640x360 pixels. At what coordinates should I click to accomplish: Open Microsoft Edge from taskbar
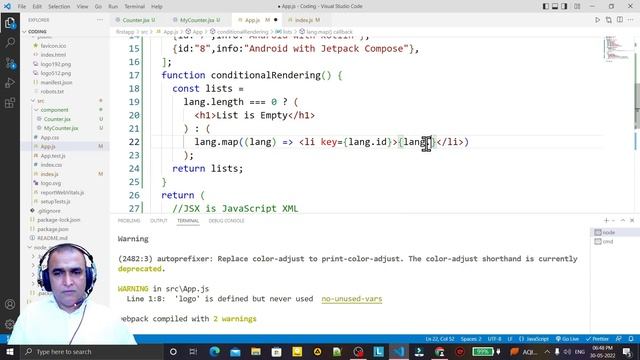215,351
